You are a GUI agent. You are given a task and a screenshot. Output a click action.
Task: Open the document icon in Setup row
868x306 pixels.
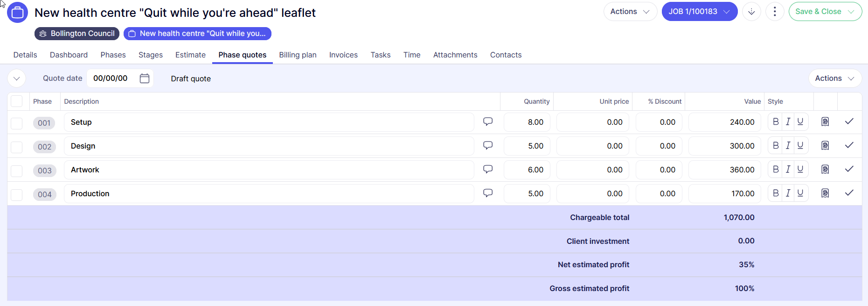tap(825, 122)
